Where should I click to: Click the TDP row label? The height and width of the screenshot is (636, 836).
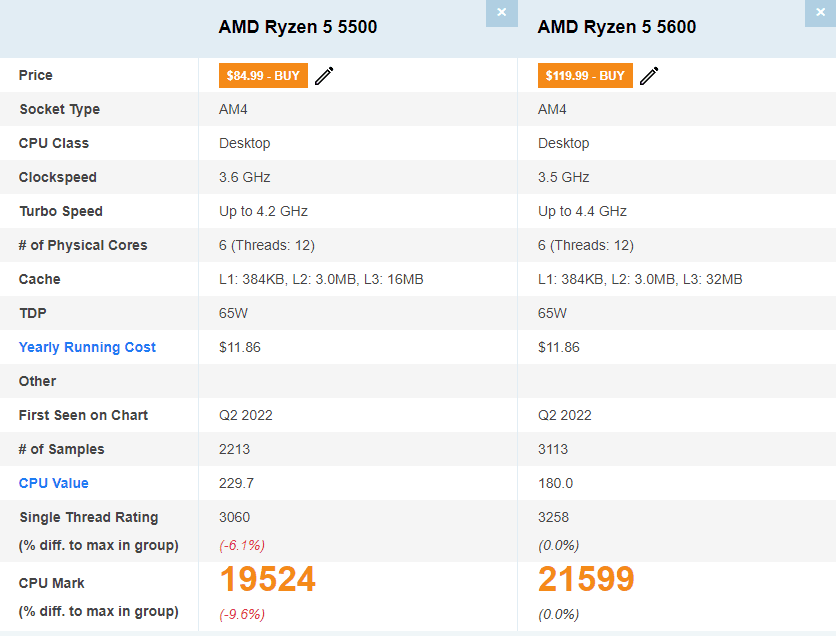click(x=33, y=313)
